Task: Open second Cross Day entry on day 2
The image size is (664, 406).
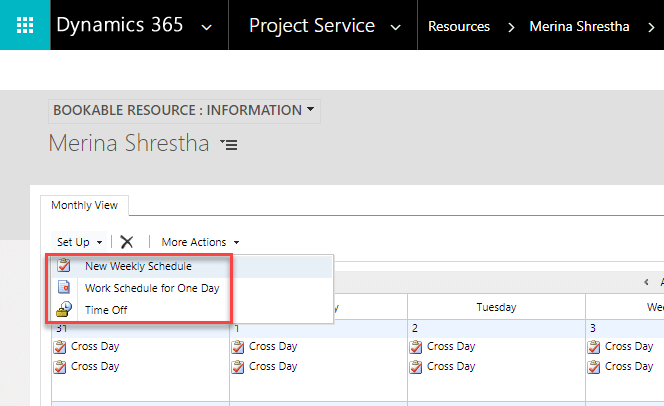Action: coord(451,367)
